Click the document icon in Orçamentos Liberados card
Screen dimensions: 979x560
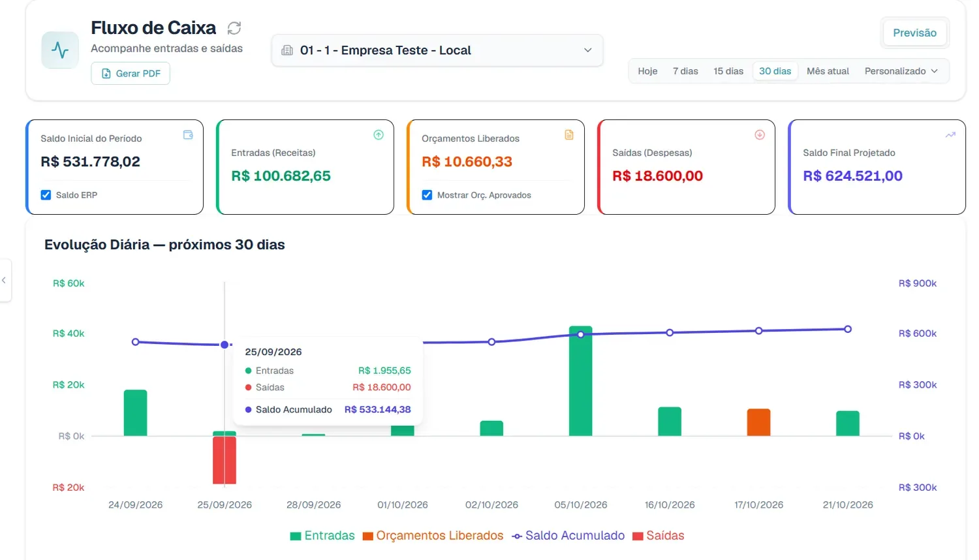(x=569, y=135)
